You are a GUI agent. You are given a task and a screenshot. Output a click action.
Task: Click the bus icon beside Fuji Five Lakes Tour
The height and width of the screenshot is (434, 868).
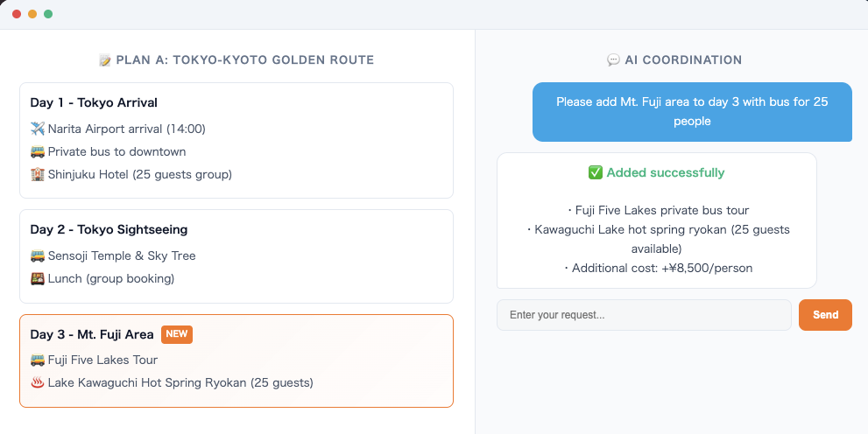[x=37, y=360]
